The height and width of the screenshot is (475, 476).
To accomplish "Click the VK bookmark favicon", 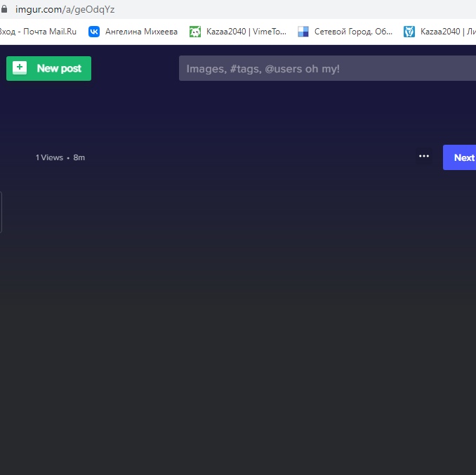I will point(94,31).
